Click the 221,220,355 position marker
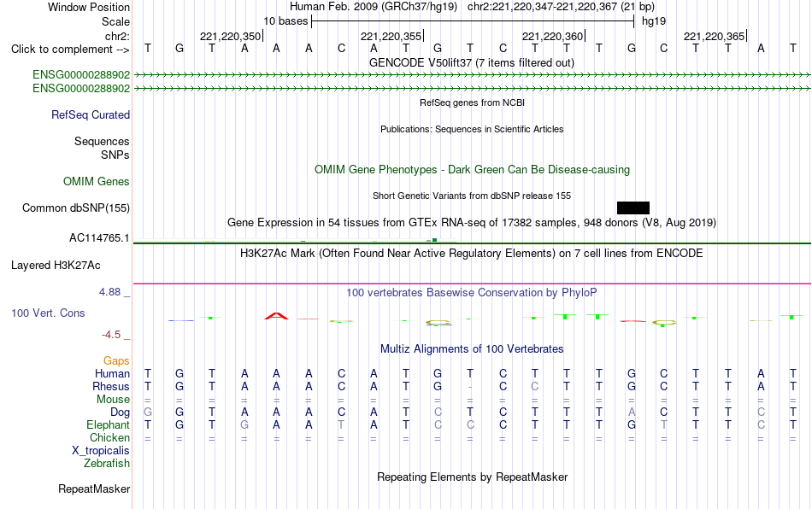Viewport: 812px width, 509px height. coord(391,36)
